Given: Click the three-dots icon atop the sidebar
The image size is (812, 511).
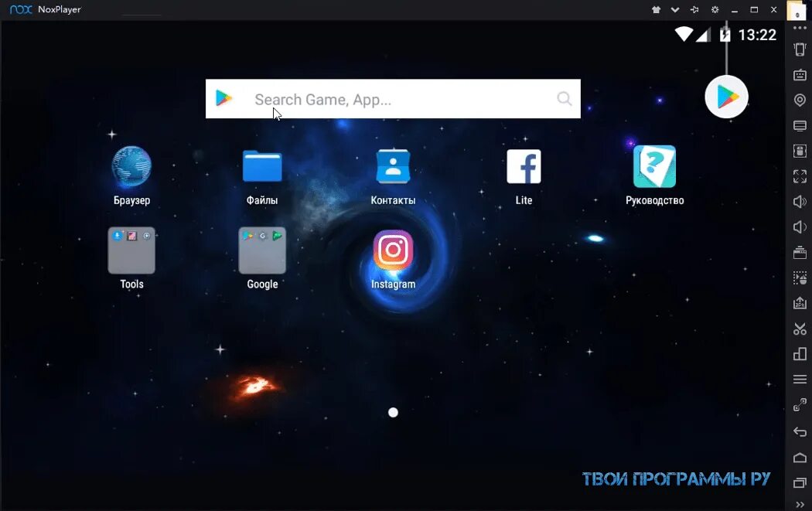Looking at the screenshot, I should click(x=800, y=27).
